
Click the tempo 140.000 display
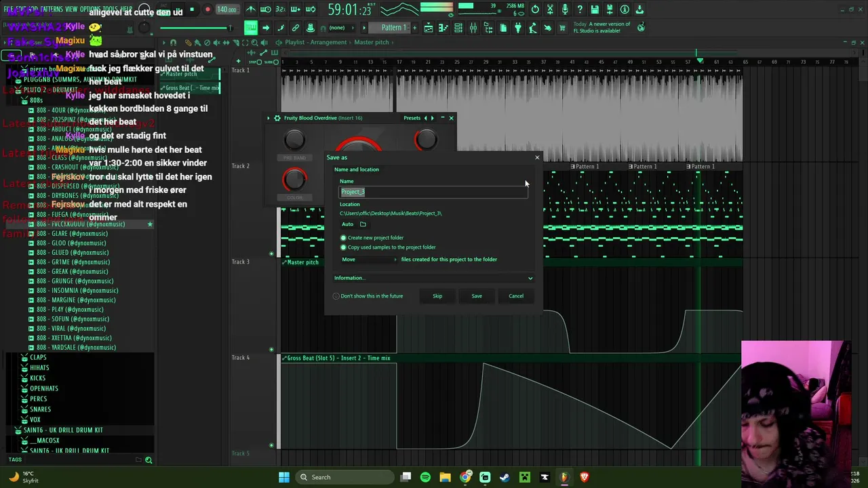pos(226,9)
